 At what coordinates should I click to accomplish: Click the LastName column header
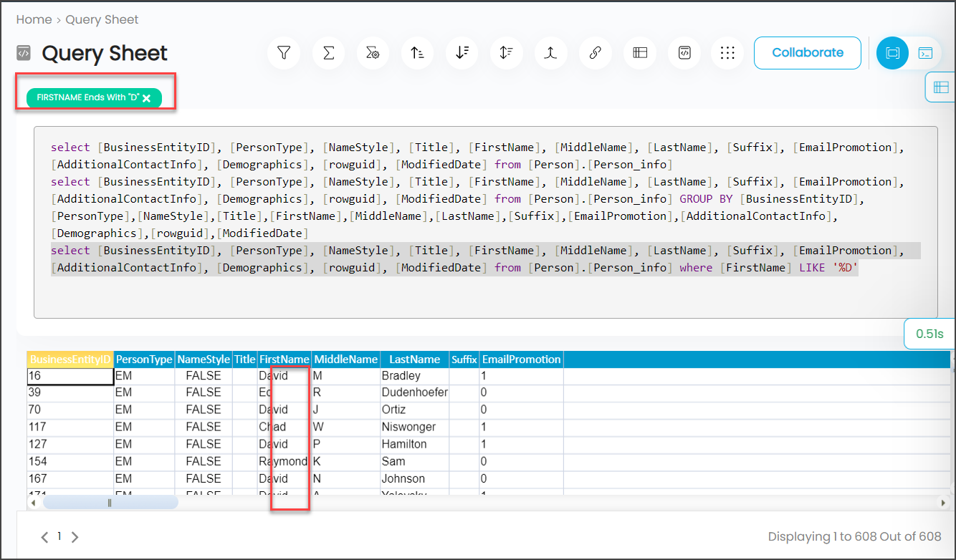pos(414,359)
